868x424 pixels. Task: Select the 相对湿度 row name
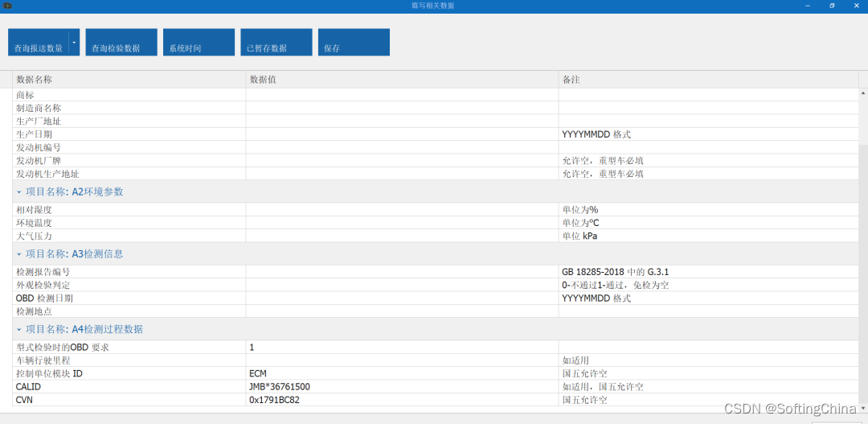(35, 210)
